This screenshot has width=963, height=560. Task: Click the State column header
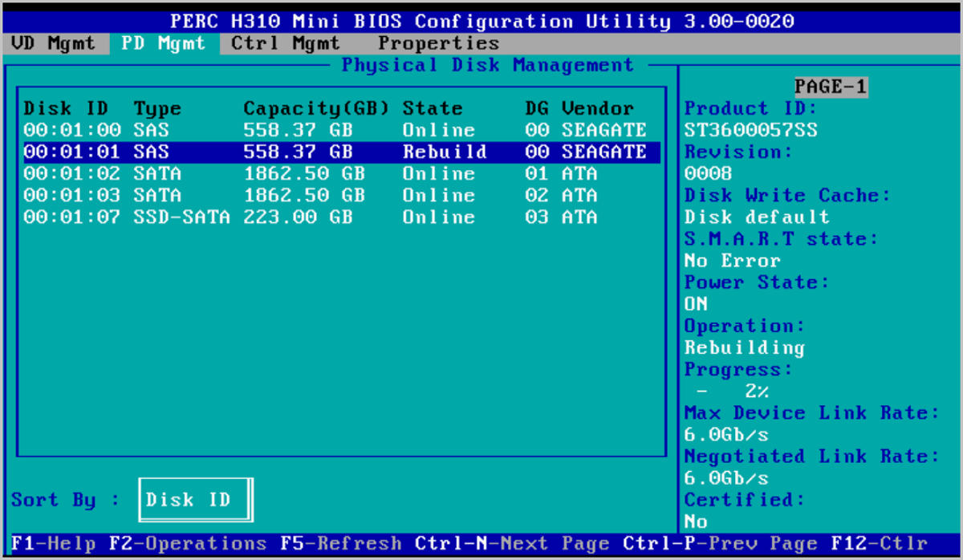[433, 108]
